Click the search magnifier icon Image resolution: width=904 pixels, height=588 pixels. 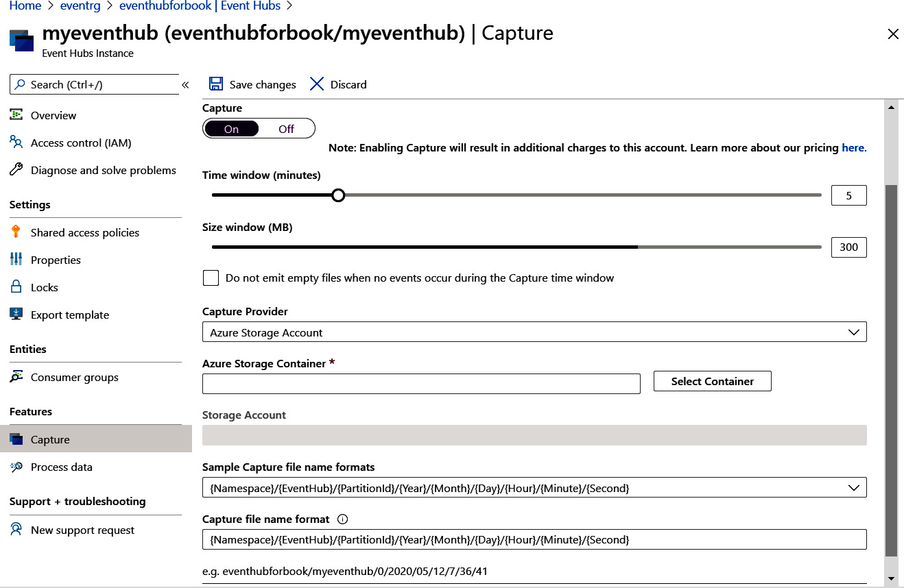pyautogui.click(x=20, y=84)
